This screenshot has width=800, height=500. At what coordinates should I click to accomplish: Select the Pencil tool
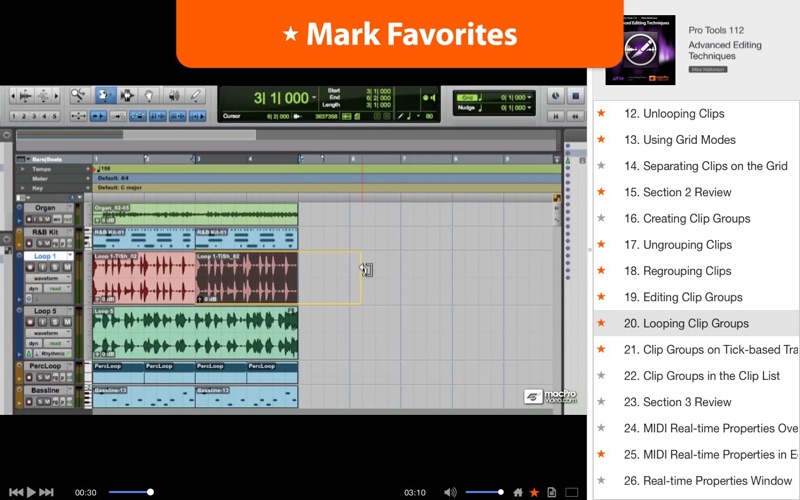(196, 95)
